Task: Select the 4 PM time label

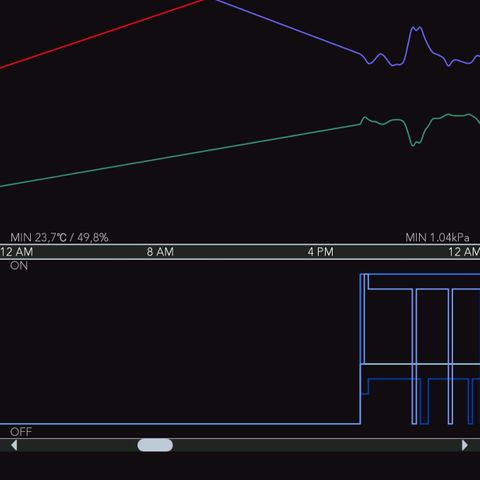Action: pos(320,252)
